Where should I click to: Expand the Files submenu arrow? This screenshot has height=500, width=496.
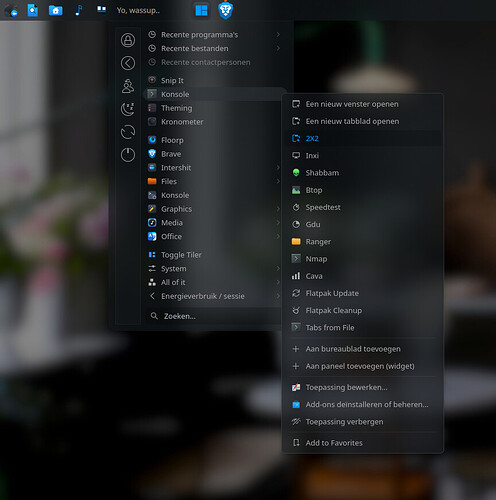click(278, 181)
